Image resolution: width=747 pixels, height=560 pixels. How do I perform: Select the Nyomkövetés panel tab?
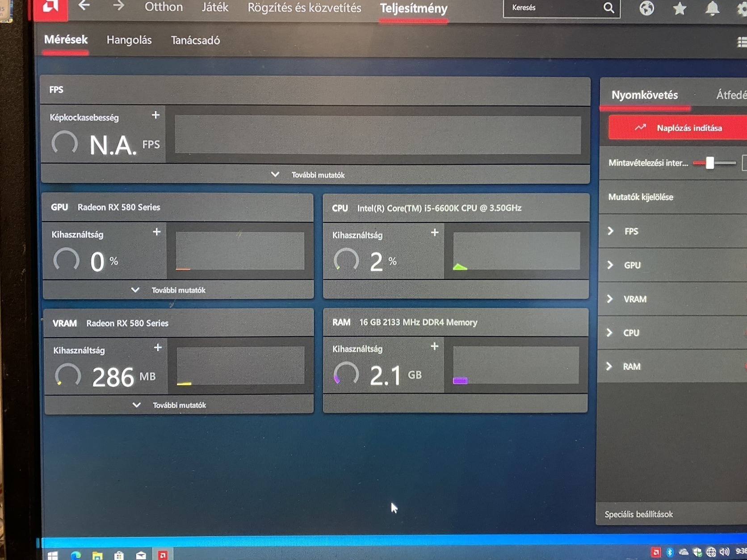[x=645, y=95]
